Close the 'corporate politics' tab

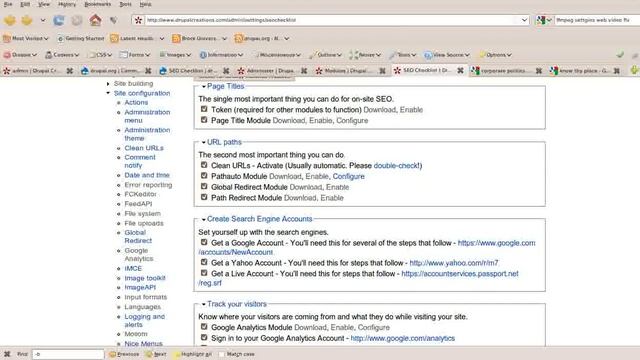coord(539,71)
